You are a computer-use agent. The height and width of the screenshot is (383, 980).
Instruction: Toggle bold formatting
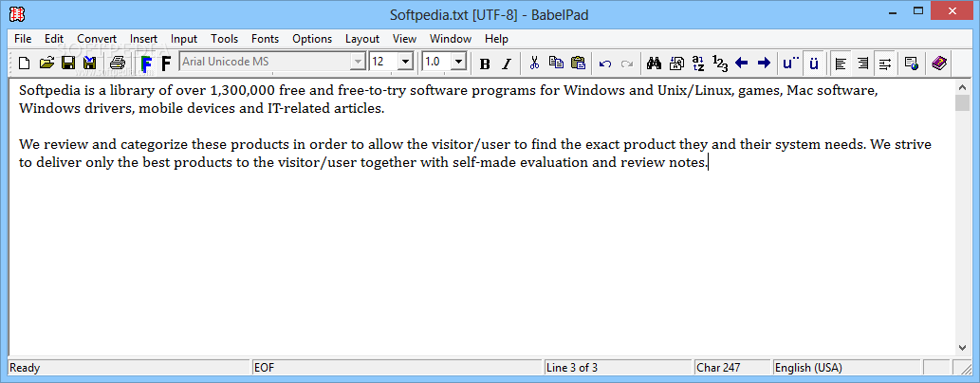(485, 64)
